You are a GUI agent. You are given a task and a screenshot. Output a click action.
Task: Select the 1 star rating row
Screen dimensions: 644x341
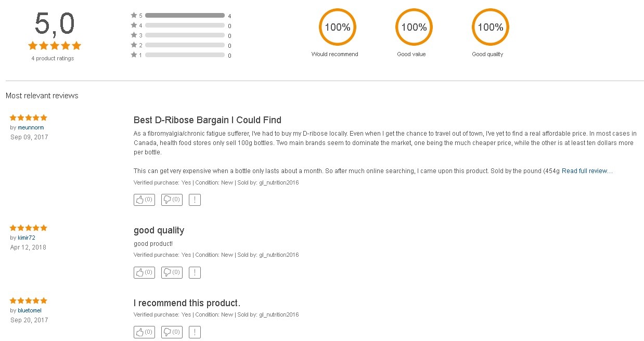[181, 55]
